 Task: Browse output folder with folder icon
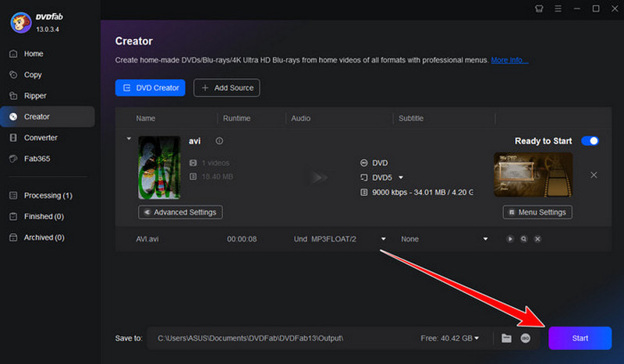click(x=506, y=338)
